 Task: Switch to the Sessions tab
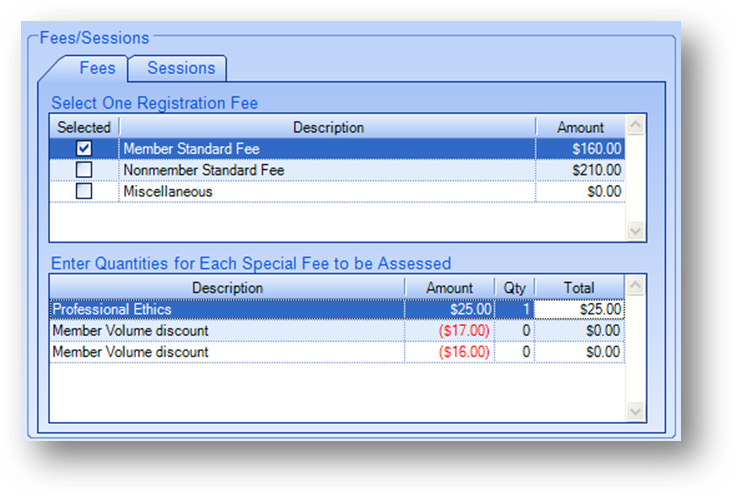pyautogui.click(x=181, y=69)
